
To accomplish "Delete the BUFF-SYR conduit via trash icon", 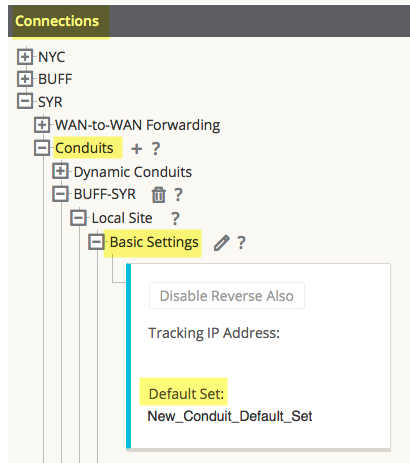I will [159, 195].
